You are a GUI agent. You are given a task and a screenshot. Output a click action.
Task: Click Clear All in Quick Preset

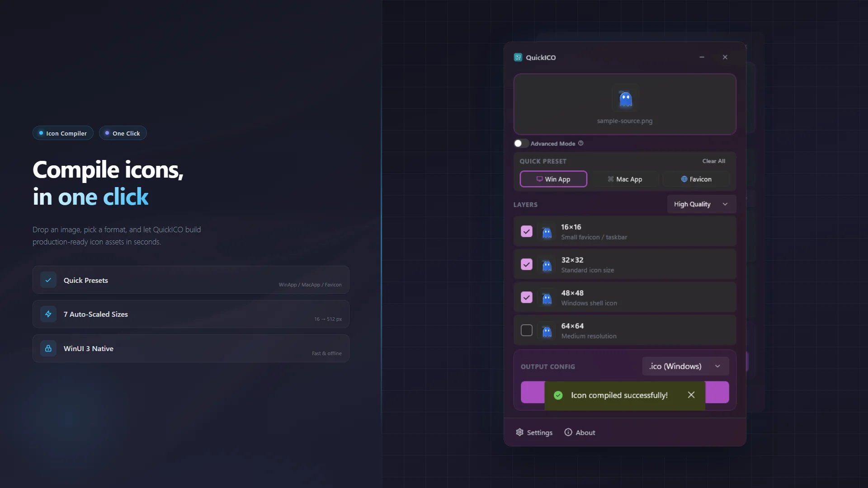point(714,161)
